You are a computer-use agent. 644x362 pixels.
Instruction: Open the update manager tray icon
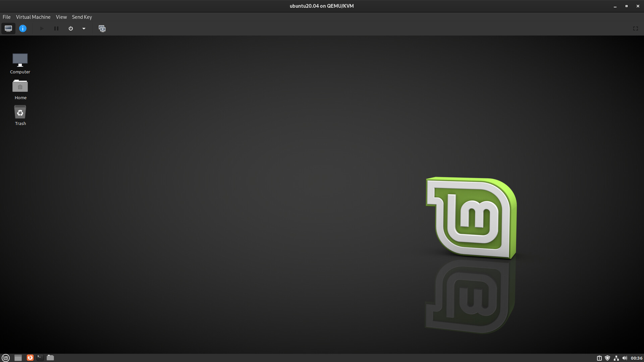pyautogui.click(x=600, y=358)
